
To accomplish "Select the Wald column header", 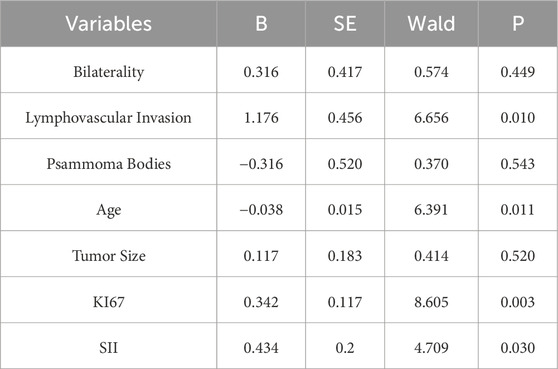I will [431, 23].
